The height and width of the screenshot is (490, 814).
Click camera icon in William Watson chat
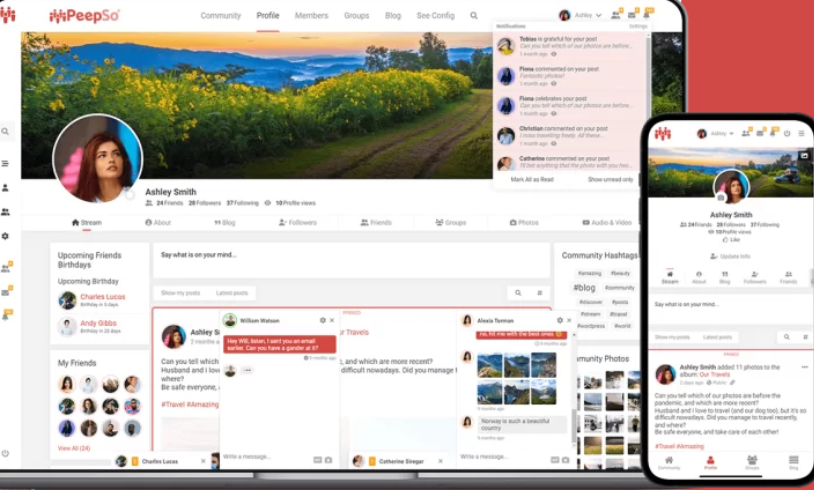[x=329, y=460]
